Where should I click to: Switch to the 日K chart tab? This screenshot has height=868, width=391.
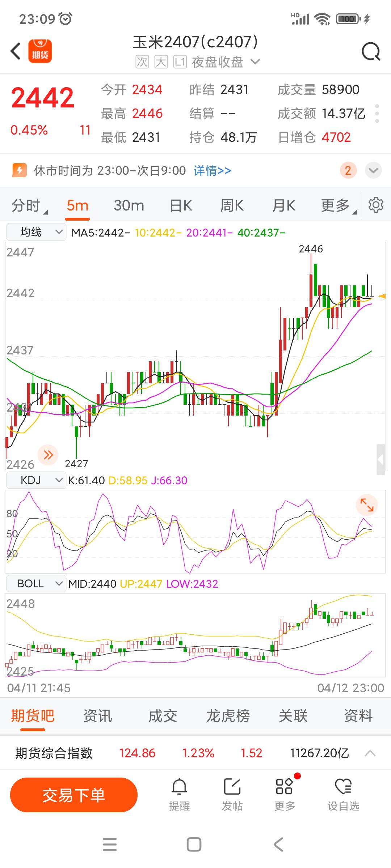(x=181, y=205)
